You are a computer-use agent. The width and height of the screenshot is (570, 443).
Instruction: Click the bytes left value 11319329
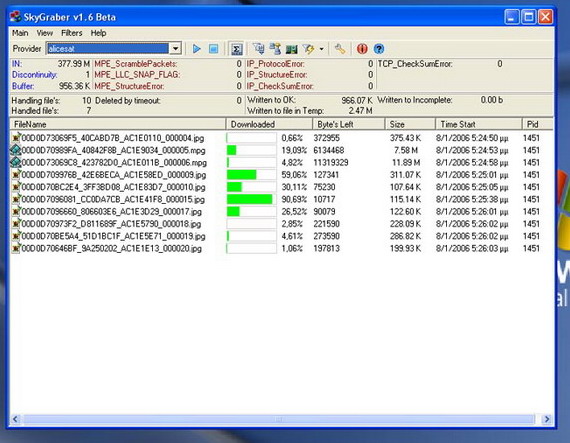(x=331, y=163)
